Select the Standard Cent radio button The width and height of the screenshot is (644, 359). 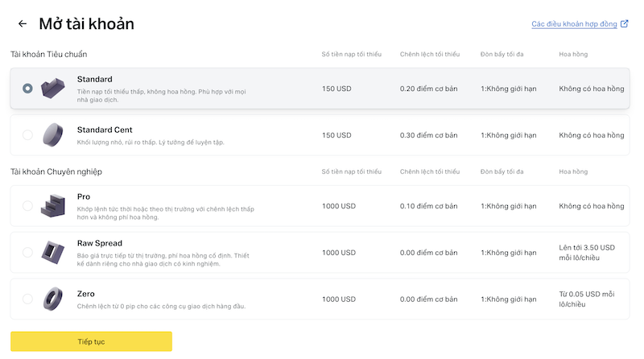click(27, 134)
